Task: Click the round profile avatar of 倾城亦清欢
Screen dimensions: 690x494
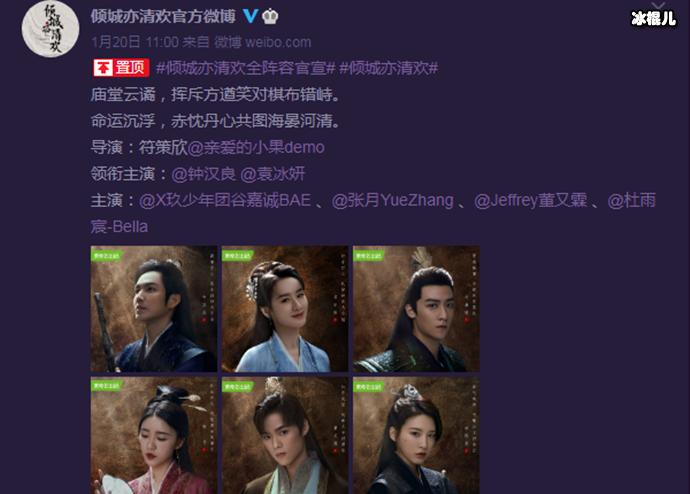Action: click(x=51, y=29)
